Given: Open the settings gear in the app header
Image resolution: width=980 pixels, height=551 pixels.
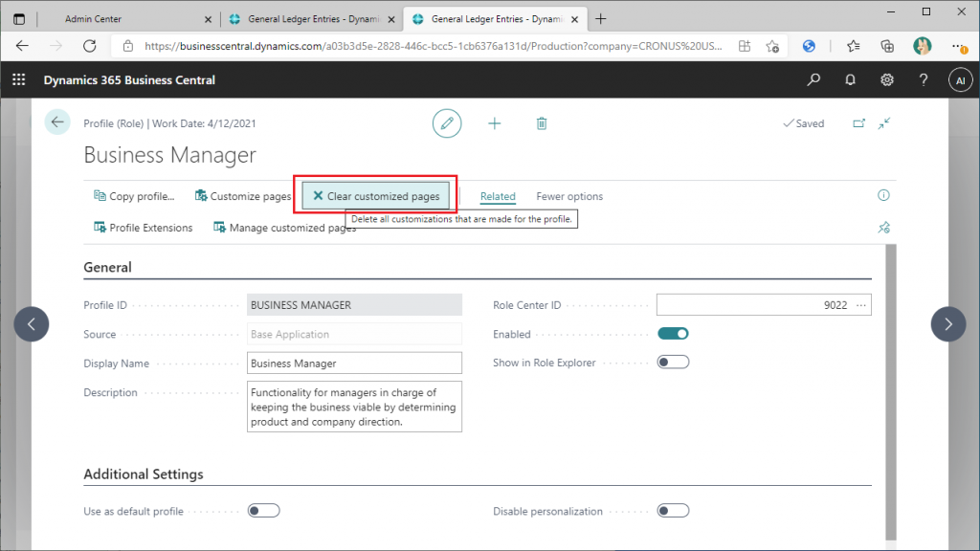Looking at the screenshot, I should [886, 79].
